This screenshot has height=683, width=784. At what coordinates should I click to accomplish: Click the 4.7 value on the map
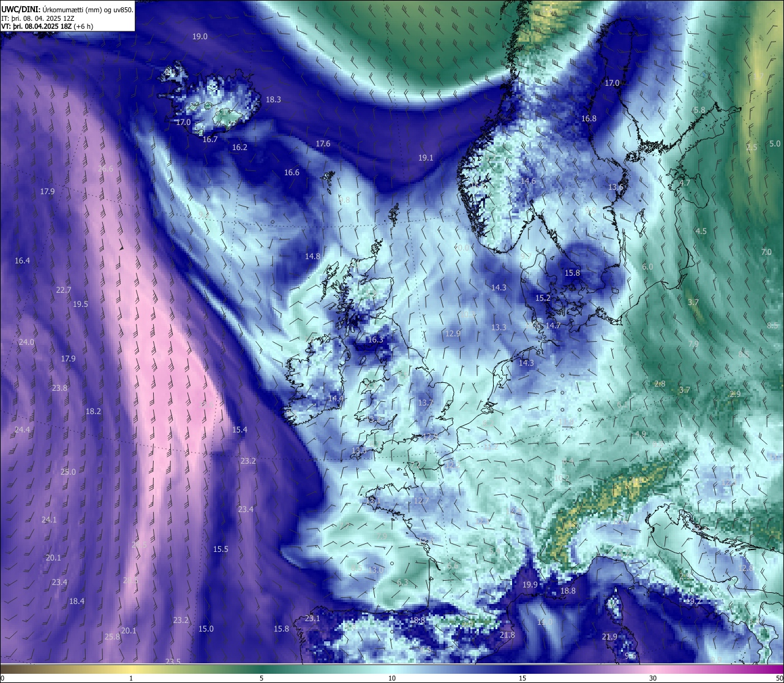pos(685,183)
